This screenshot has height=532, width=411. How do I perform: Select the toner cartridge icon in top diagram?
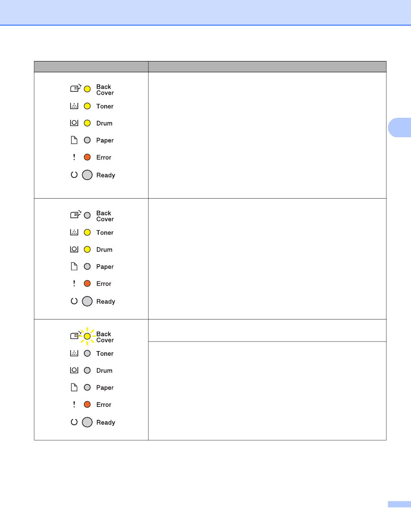tap(74, 106)
